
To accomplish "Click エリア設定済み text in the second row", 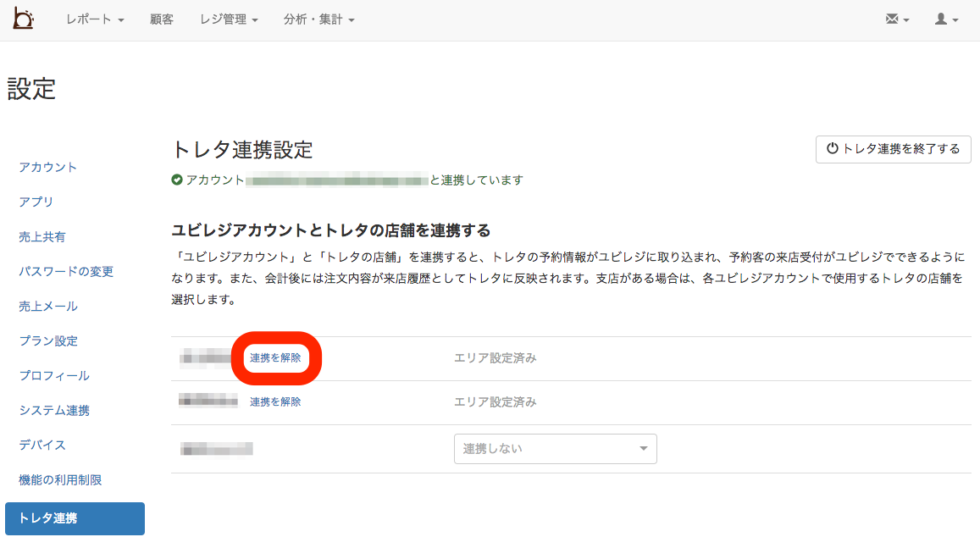I will (x=495, y=401).
